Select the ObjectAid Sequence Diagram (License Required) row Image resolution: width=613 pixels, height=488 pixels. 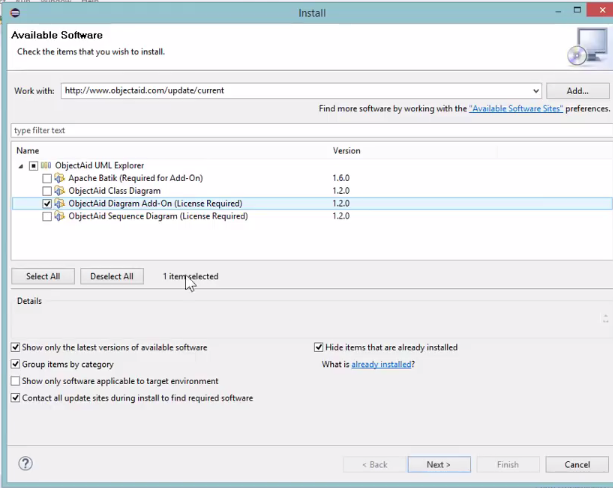click(x=312, y=216)
